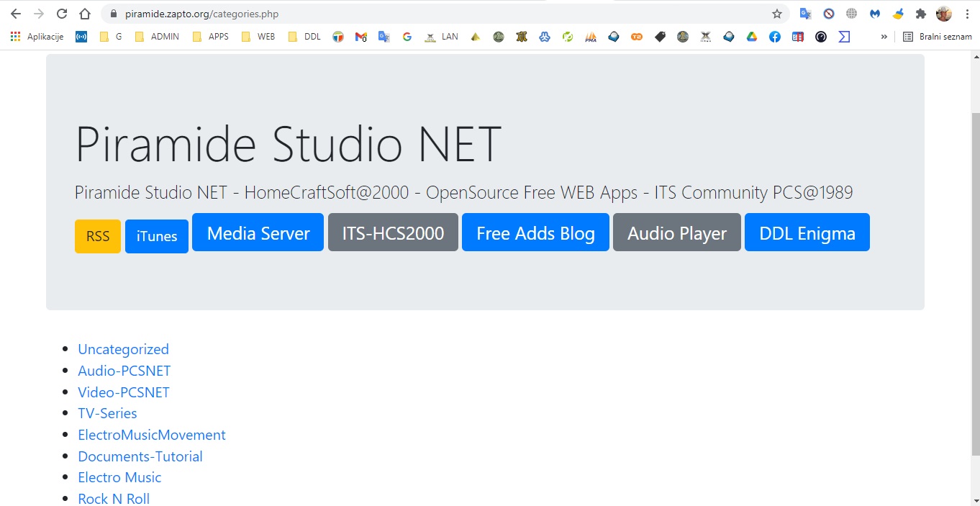The width and height of the screenshot is (980, 506).
Task: Open Chrome's three-dot menu
Action: pos(966,14)
